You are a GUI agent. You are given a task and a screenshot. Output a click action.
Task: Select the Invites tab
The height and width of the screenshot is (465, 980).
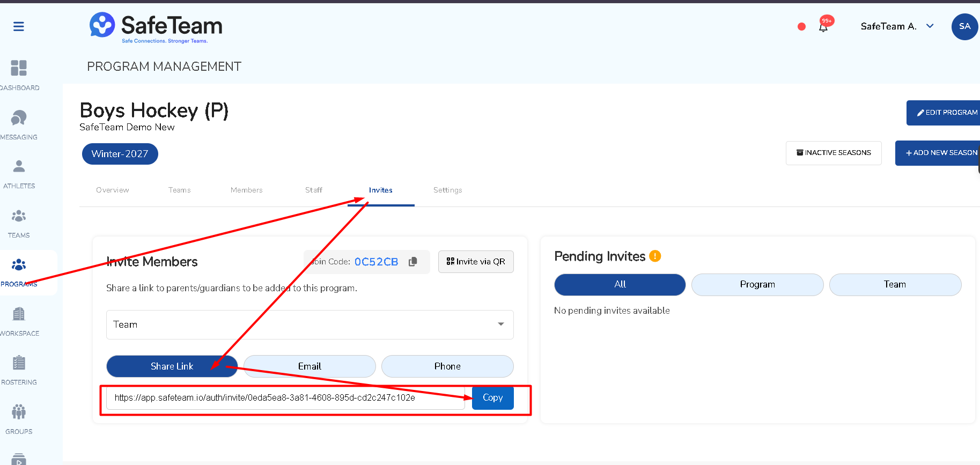click(381, 190)
